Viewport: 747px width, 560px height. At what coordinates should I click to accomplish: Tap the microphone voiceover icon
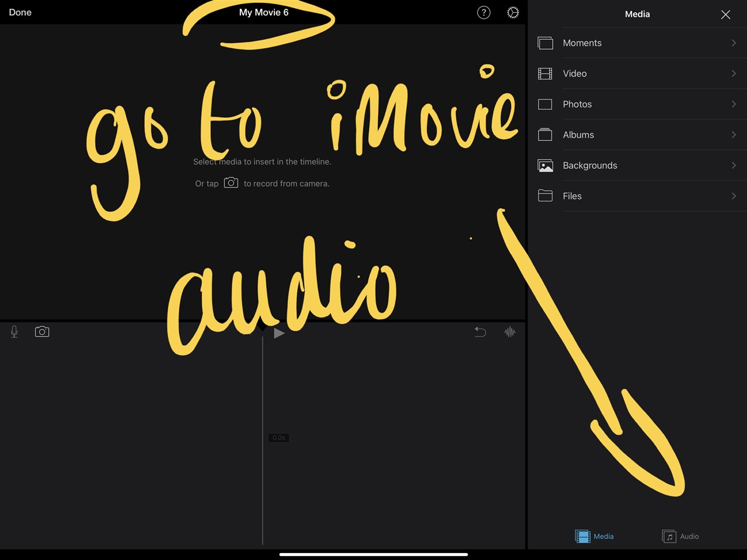pos(14,332)
